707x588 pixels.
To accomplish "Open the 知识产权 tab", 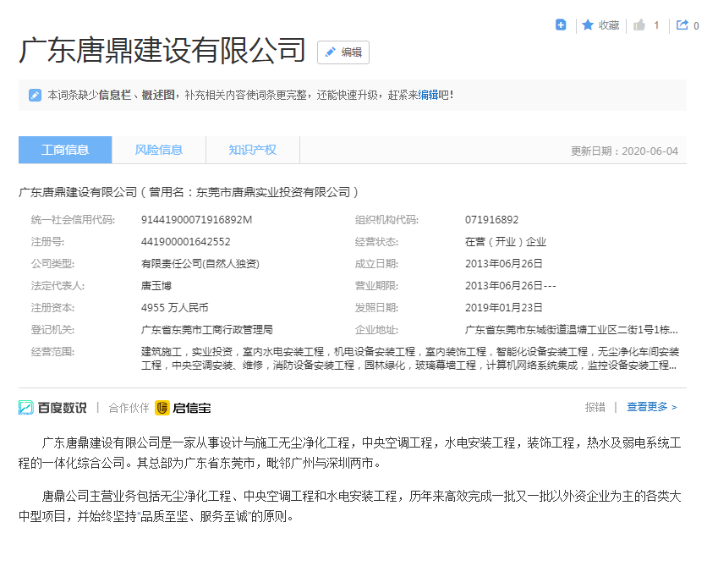I will [252, 150].
